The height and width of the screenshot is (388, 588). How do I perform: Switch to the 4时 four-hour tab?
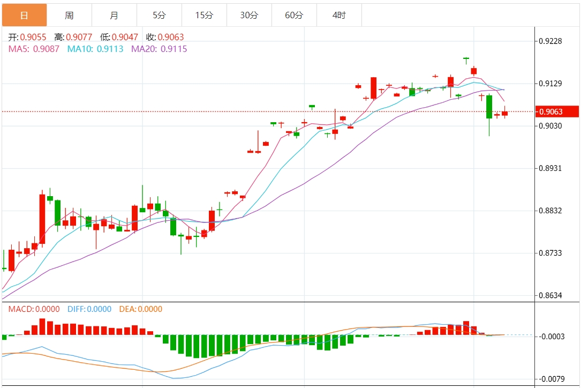click(340, 15)
